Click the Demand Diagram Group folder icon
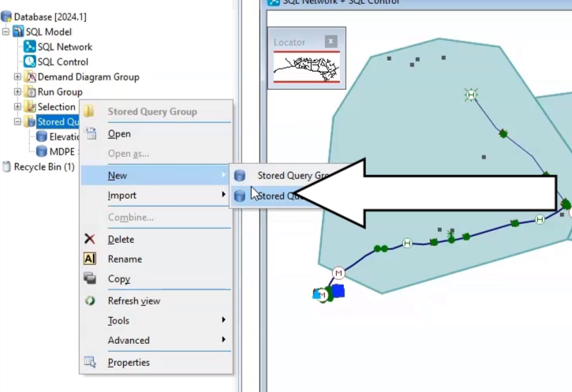 (30, 77)
